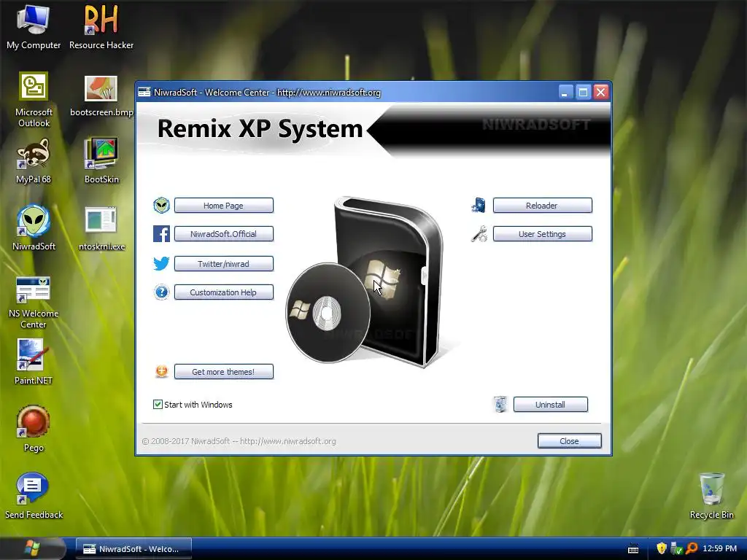The height and width of the screenshot is (560, 747).
Task: Select the NiwradSoft alien desktop shortcut
Action: click(x=34, y=228)
